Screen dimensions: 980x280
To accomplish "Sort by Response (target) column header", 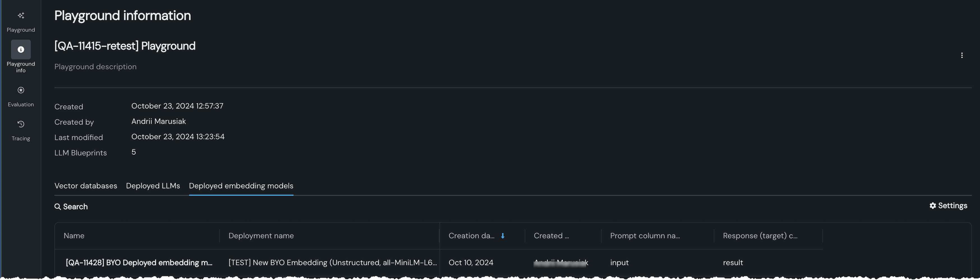I will (760, 236).
